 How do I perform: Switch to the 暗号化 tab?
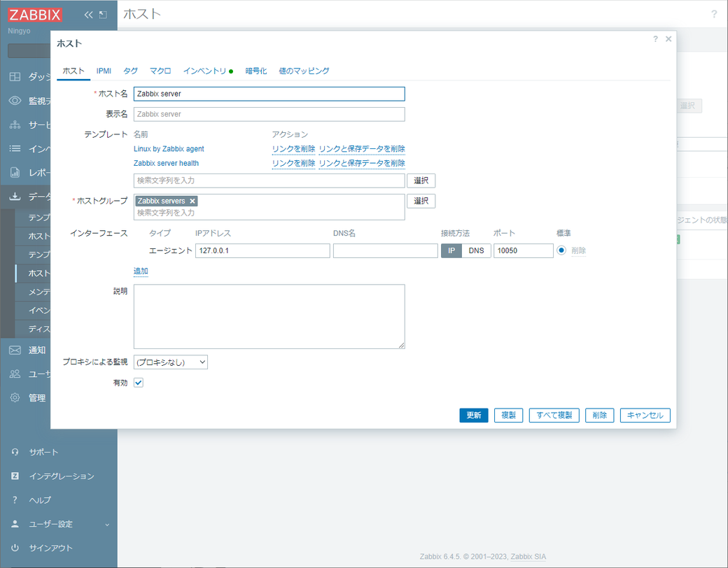[256, 71]
